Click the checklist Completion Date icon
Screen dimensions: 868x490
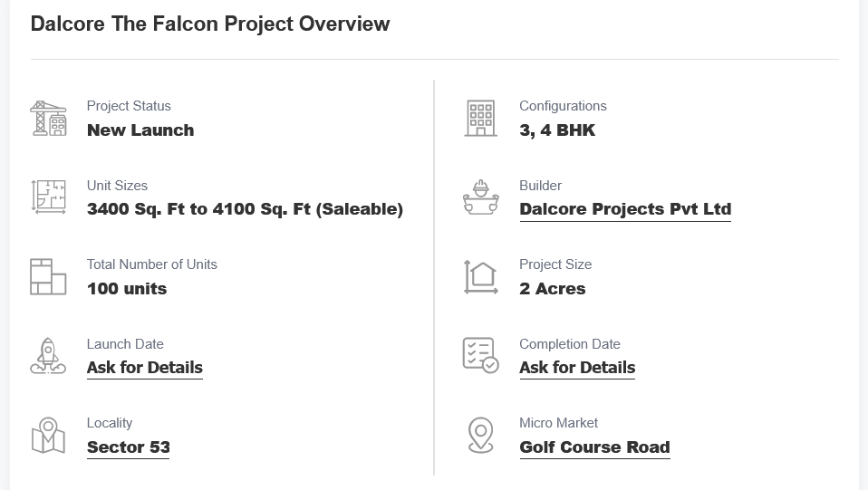[480, 355]
